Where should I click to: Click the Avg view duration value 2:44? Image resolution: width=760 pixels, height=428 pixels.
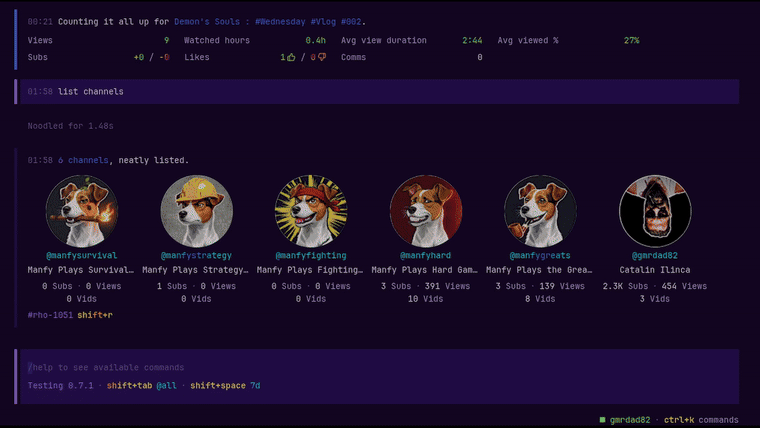tap(472, 41)
